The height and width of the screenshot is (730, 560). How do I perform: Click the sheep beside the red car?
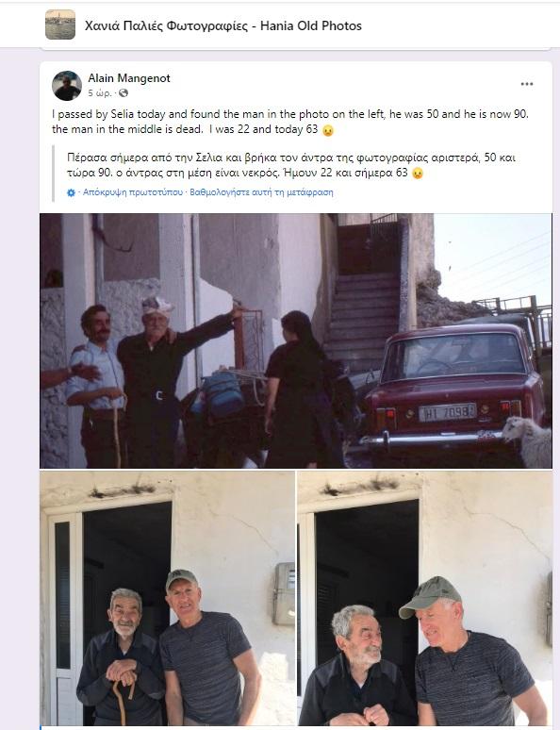pos(526,441)
